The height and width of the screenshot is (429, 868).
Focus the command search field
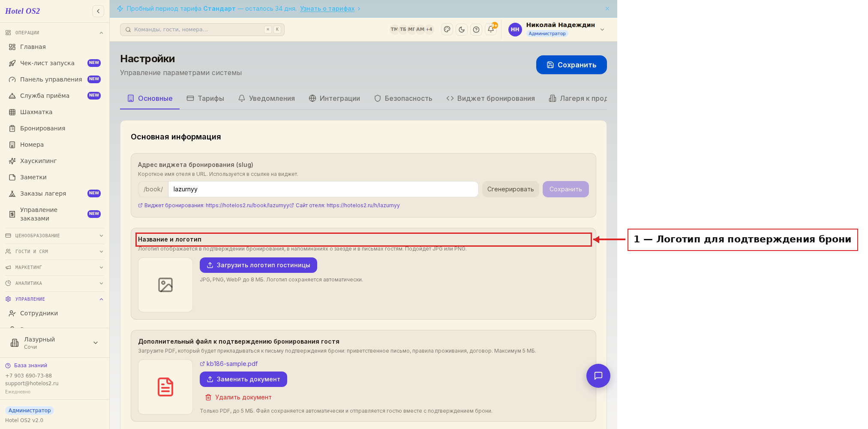[202, 30]
